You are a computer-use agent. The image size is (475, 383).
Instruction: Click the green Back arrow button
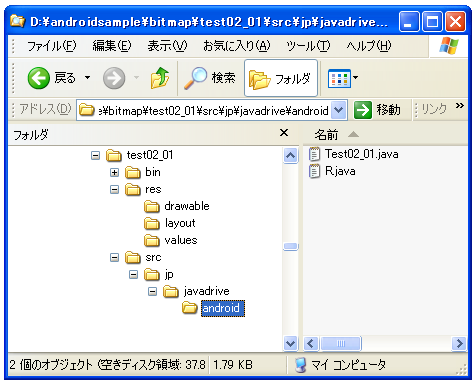(39, 78)
